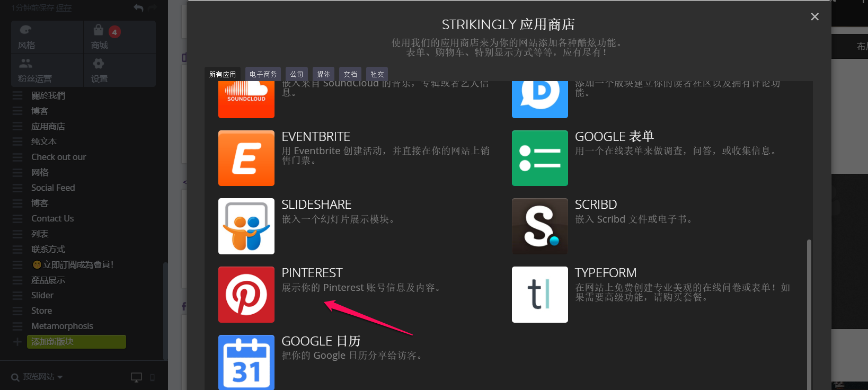Click the mobile preview phone icon
Viewport: 868px width, 390px height.
point(153,377)
